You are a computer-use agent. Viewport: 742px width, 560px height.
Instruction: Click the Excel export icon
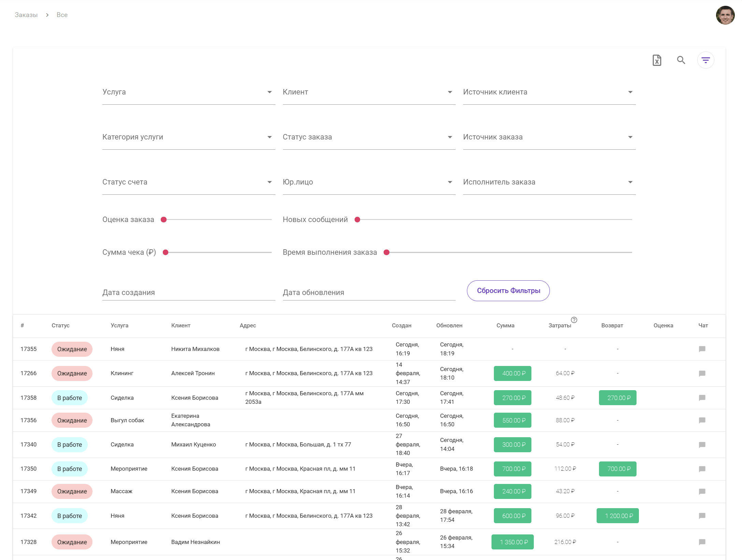click(x=657, y=60)
